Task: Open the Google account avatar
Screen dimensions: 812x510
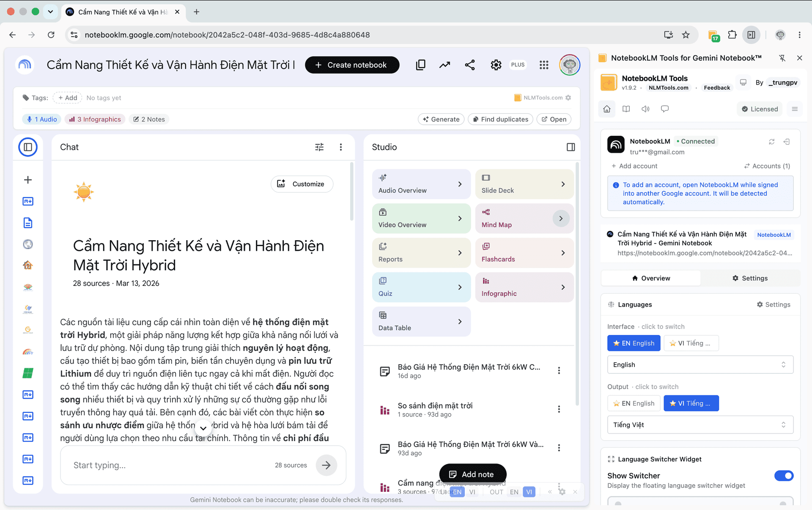Action: pyautogui.click(x=570, y=65)
